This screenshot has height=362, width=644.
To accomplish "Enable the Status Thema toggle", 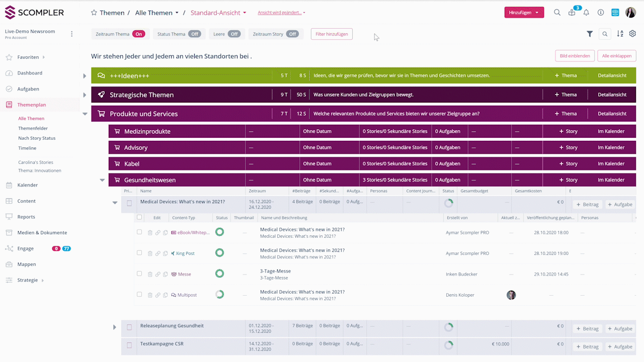I will [194, 34].
